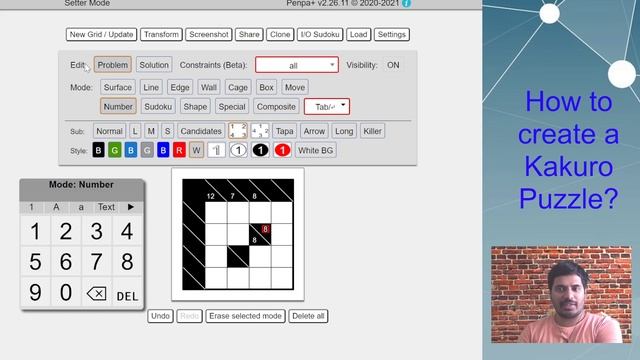Switch to S size sub-mode
The image size is (640, 360).
(x=167, y=131)
